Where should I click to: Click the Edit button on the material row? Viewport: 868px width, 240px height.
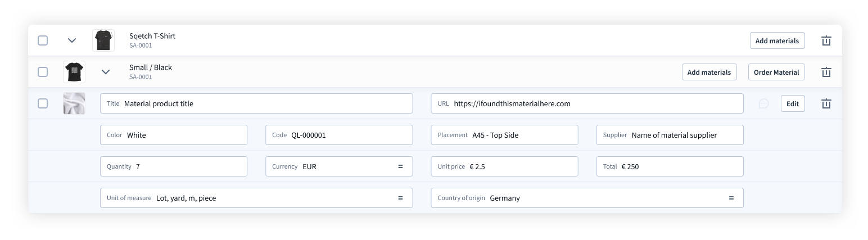pyautogui.click(x=793, y=103)
